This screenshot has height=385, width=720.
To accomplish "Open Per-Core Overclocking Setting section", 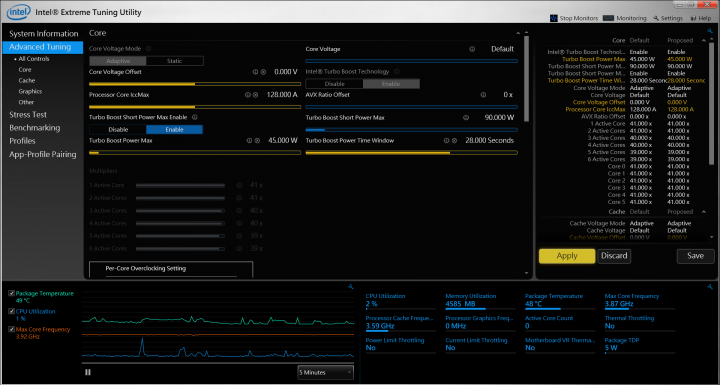I will (171, 269).
